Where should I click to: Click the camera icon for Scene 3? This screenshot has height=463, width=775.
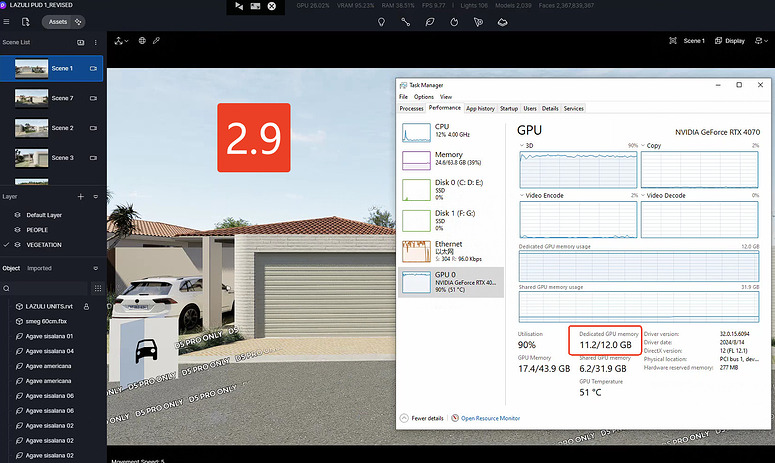tap(93, 158)
